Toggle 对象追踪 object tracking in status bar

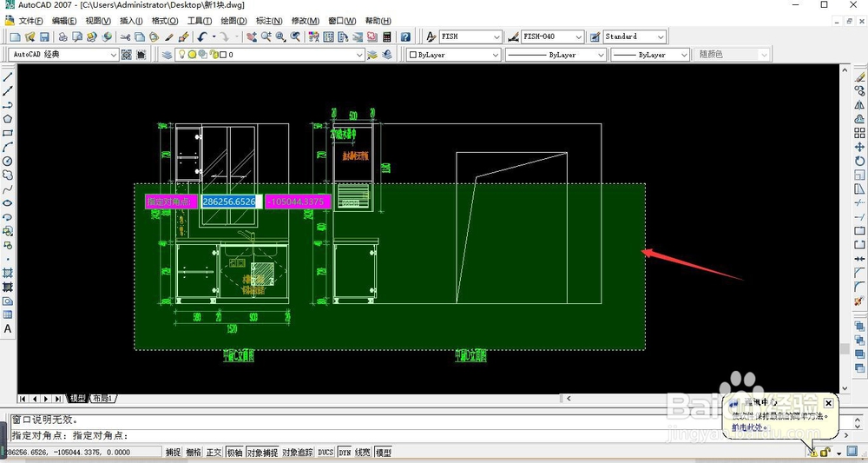298,452
